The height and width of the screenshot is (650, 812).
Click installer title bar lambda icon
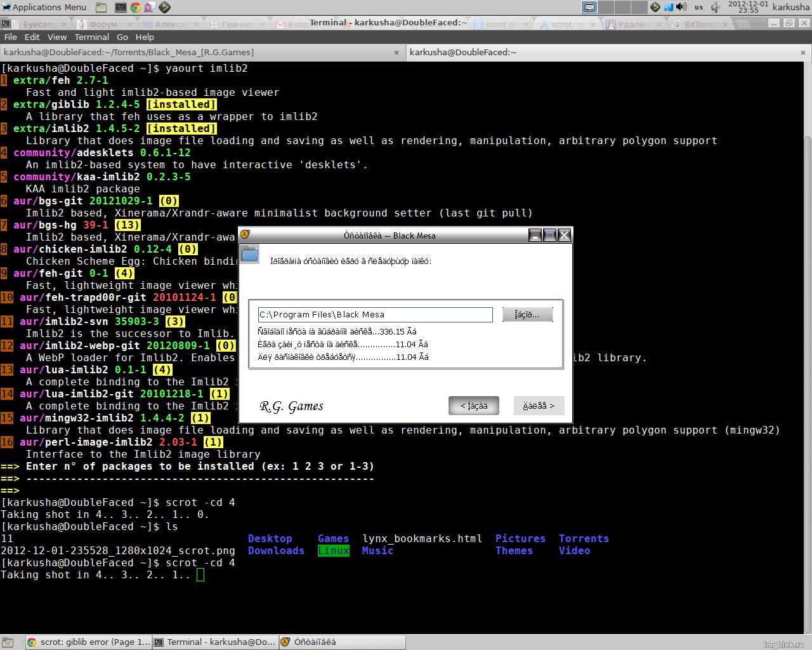tap(246, 235)
